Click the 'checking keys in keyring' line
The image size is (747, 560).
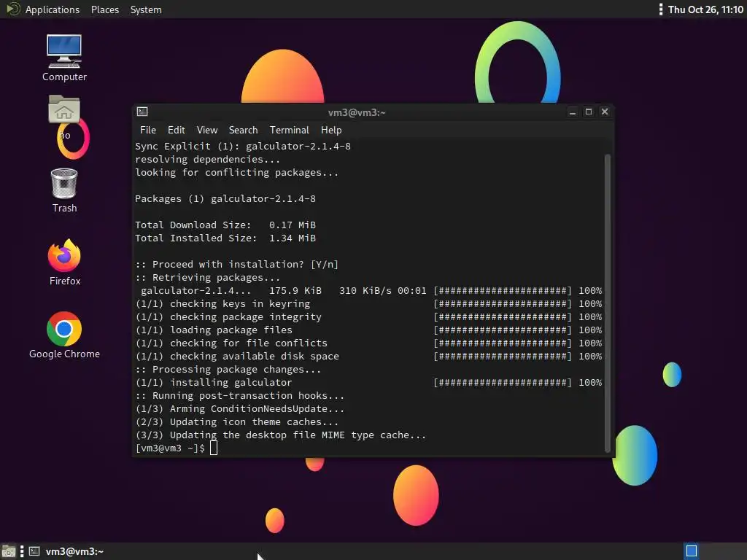tap(368, 304)
